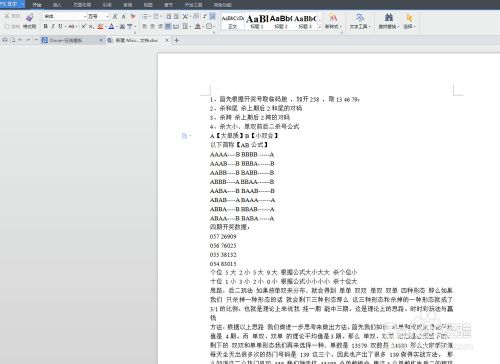
Task: Open the font size combo box
Action: coord(99,16)
